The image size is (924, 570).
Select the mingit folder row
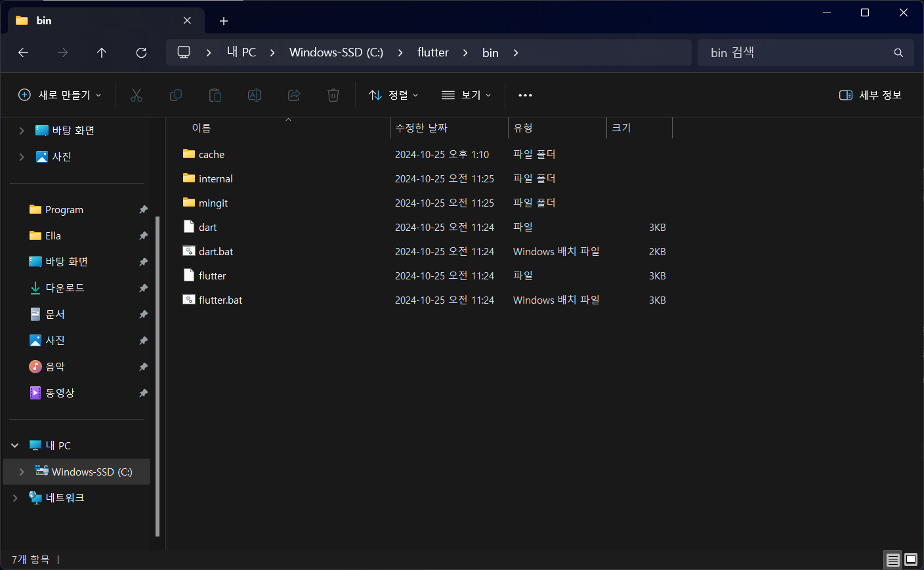pos(425,203)
